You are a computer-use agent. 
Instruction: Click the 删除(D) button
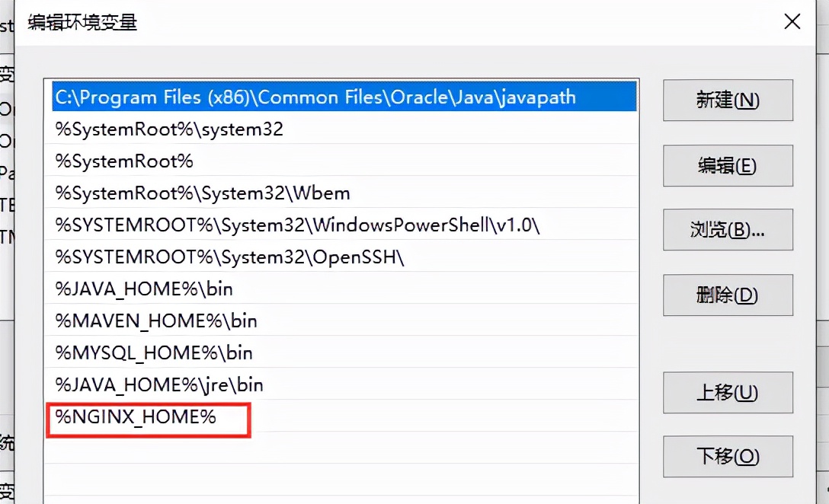[x=727, y=295]
